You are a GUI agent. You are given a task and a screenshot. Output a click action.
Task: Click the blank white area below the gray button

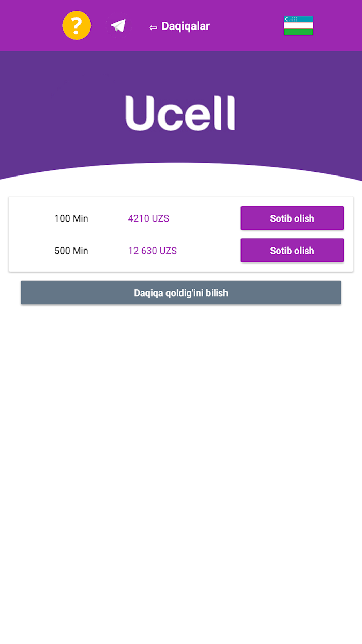point(181,466)
